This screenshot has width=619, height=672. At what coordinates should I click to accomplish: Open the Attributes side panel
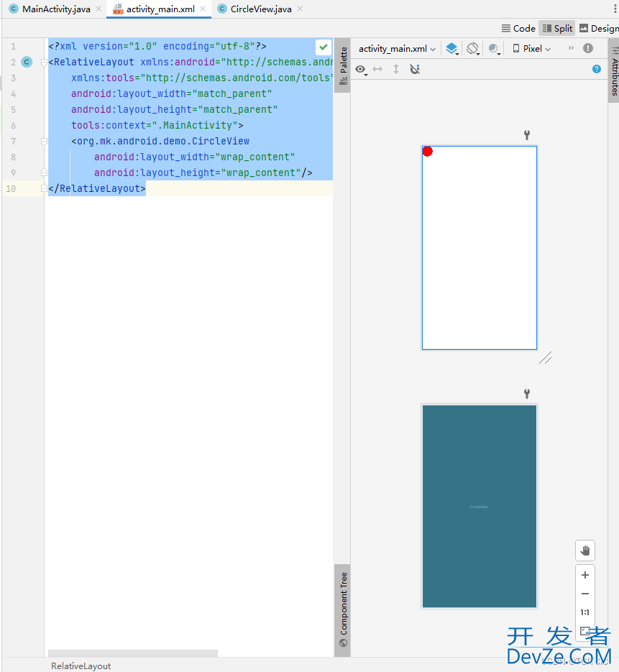point(614,71)
